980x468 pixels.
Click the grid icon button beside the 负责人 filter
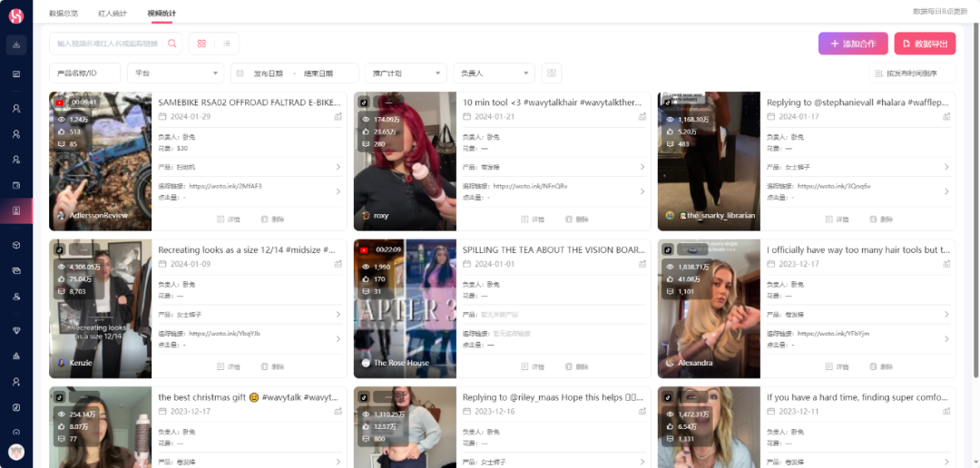(x=552, y=73)
